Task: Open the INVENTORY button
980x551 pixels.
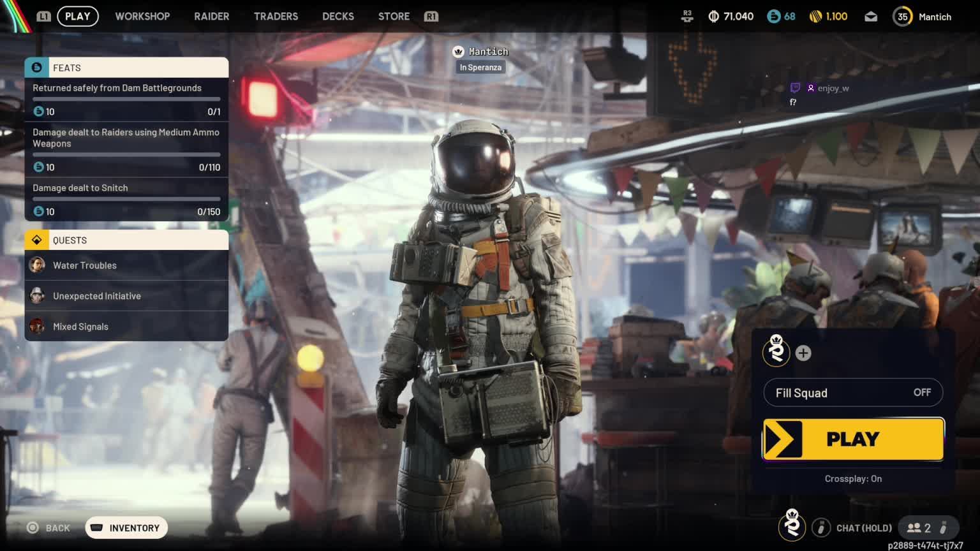Action: tap(126, 527)
